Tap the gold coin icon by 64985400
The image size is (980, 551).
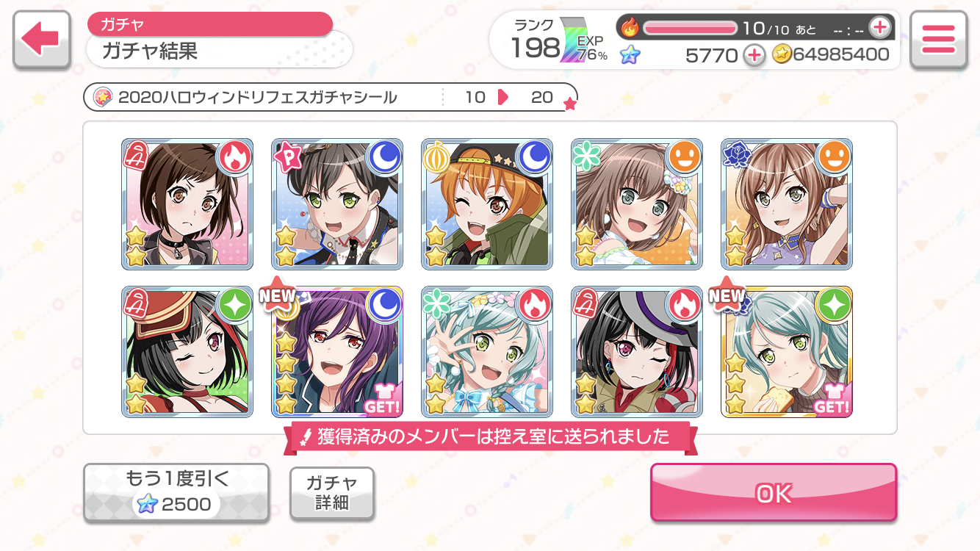[x=782, y=54]
